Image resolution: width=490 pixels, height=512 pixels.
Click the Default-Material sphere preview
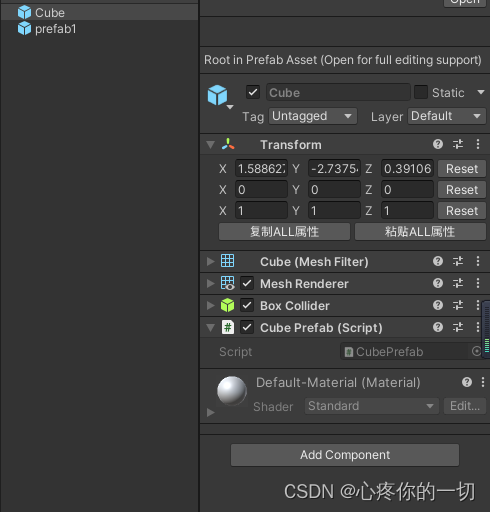232,391
